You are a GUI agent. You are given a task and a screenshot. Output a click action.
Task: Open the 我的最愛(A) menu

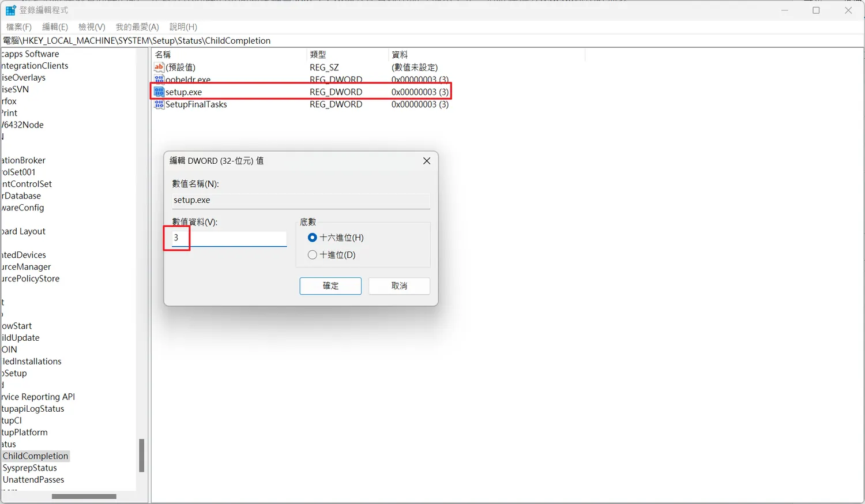coord(137,27)
